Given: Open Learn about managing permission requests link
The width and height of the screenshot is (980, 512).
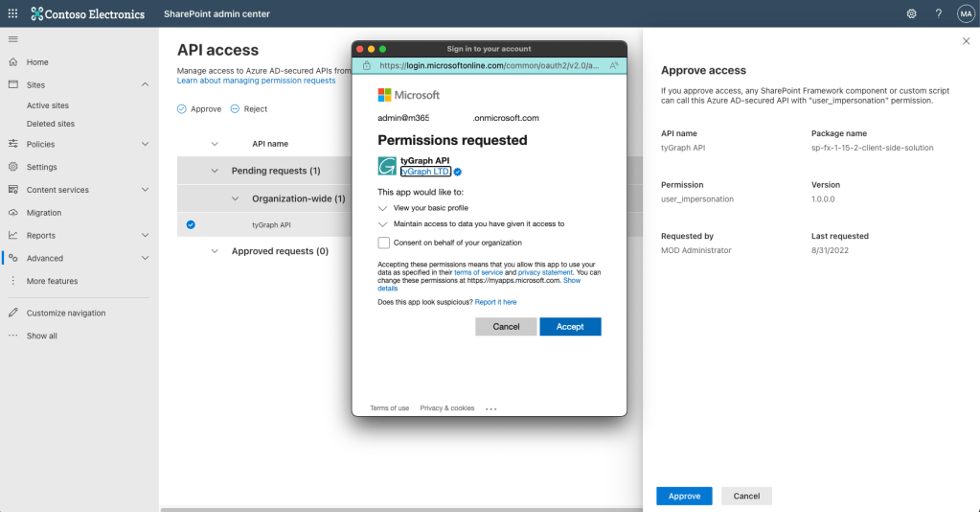Looking at the screenshot, I should pyautogui.click(x=256, y=81).
